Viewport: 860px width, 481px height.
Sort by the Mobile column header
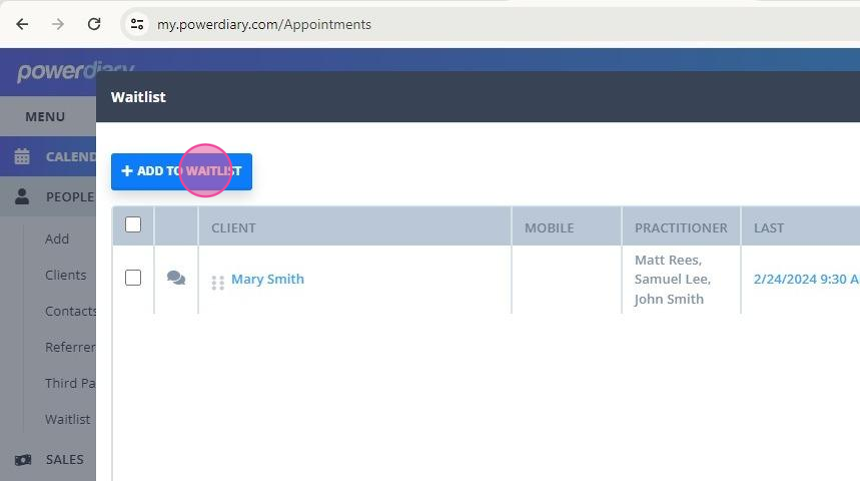coord(549,228)
